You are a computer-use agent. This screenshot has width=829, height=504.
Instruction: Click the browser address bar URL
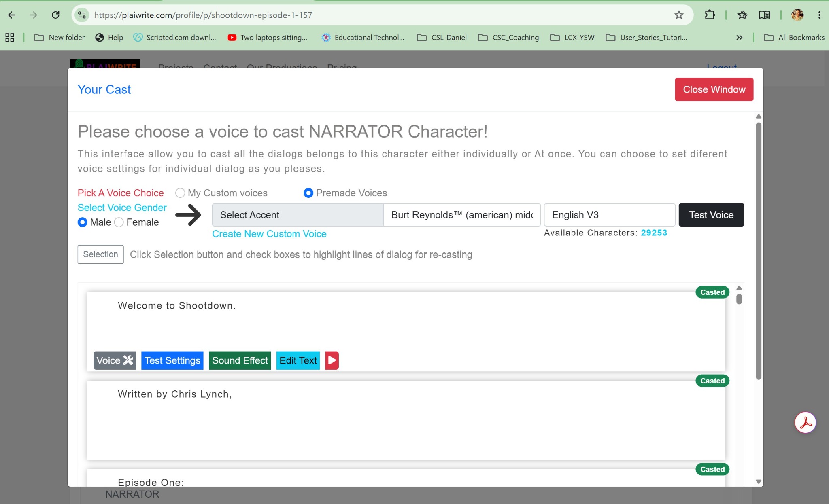pyautogui.click(x=203, y=15)
